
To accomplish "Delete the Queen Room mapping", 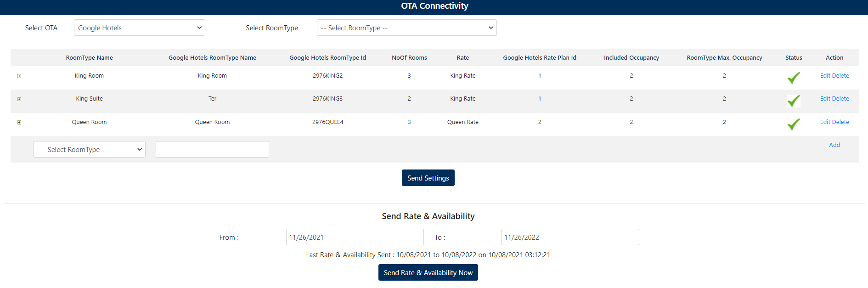I will (x=840, y=122).
